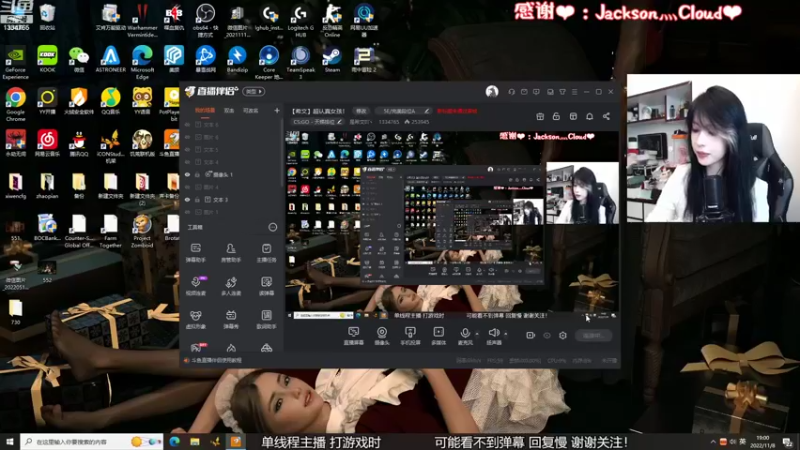800x450 pixels.
Task: Show the hidden 文本 5 source
Action: coord(187,149)
